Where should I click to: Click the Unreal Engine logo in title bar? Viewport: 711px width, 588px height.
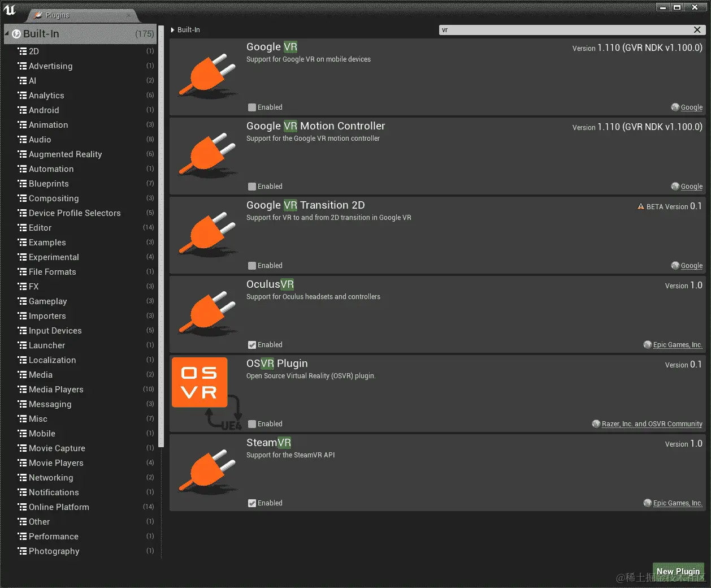coord(10,10)
